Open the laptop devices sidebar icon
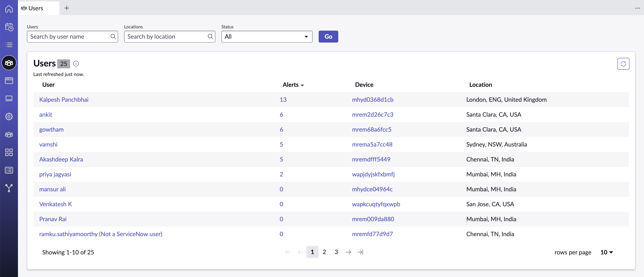This screenshot has height=277, width=644. (x=9, y=99)
